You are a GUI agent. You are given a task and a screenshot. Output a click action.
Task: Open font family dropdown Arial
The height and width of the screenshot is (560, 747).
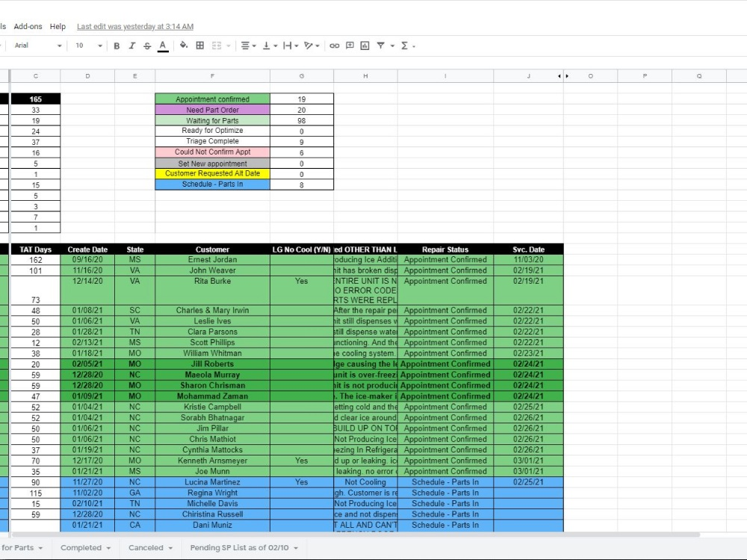point(38,46)
